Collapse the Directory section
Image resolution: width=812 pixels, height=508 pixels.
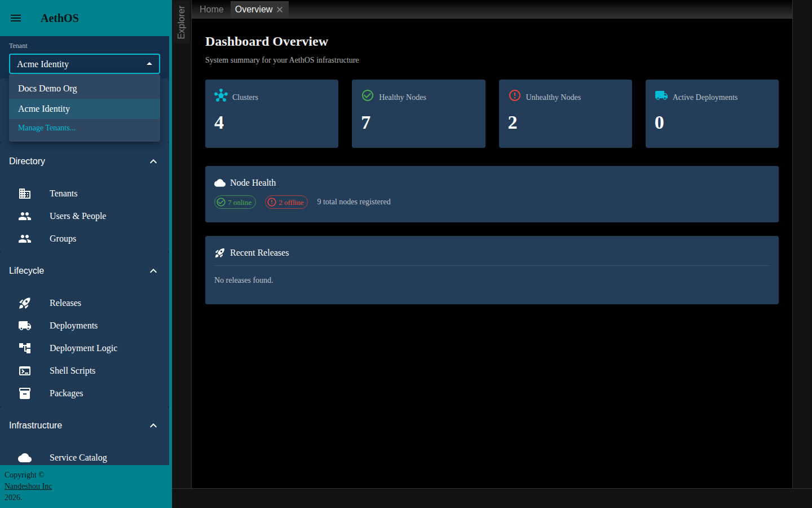coord(153,161)
